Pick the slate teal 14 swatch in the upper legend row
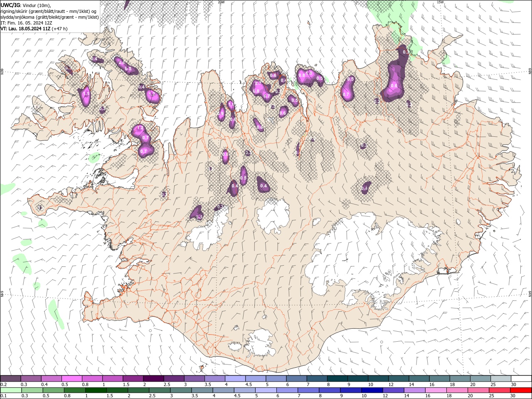The width and height of the screenshot is (532, 399). pyautogui.click(x=419, y=379)
